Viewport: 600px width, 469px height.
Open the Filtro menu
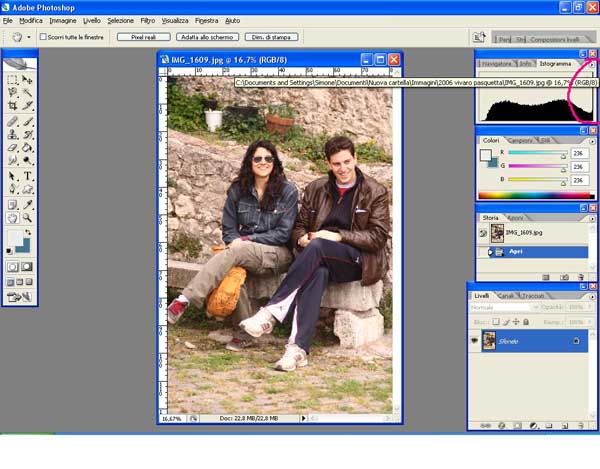[147, 20]
